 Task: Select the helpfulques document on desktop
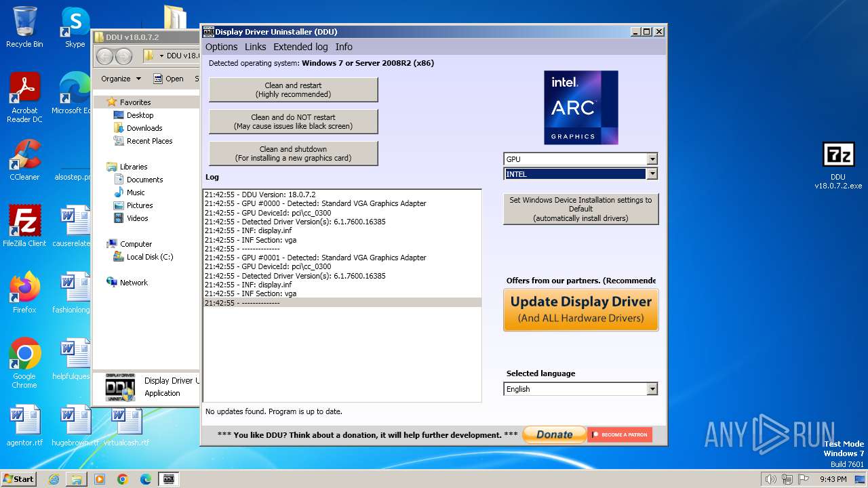coord(73,359)
